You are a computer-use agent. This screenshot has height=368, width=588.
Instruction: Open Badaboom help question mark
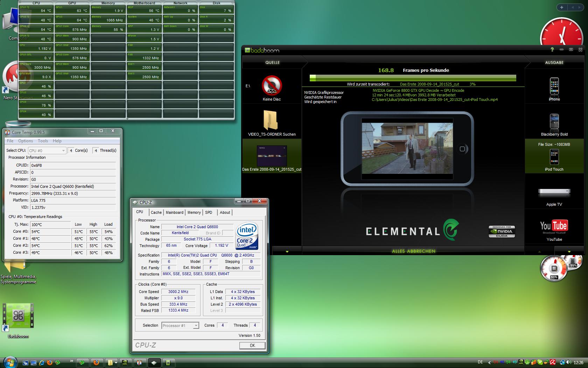[x=552, y=50]
